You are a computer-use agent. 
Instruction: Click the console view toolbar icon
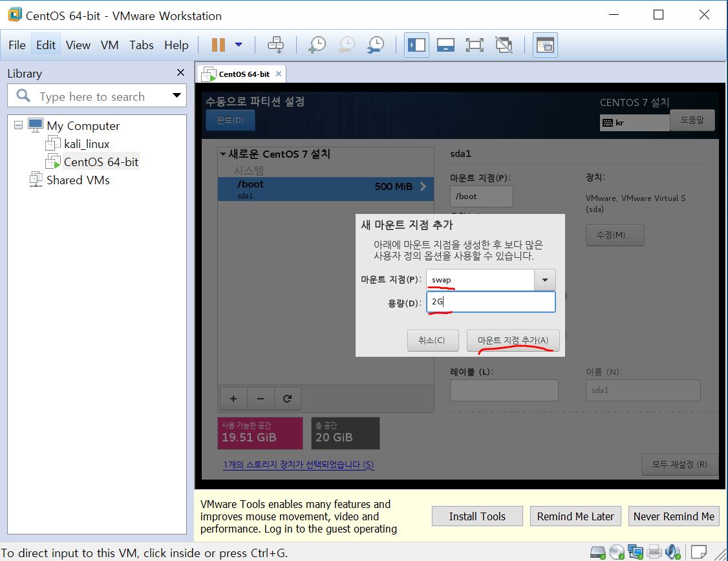pyautogui.click(x=545, y=45)
